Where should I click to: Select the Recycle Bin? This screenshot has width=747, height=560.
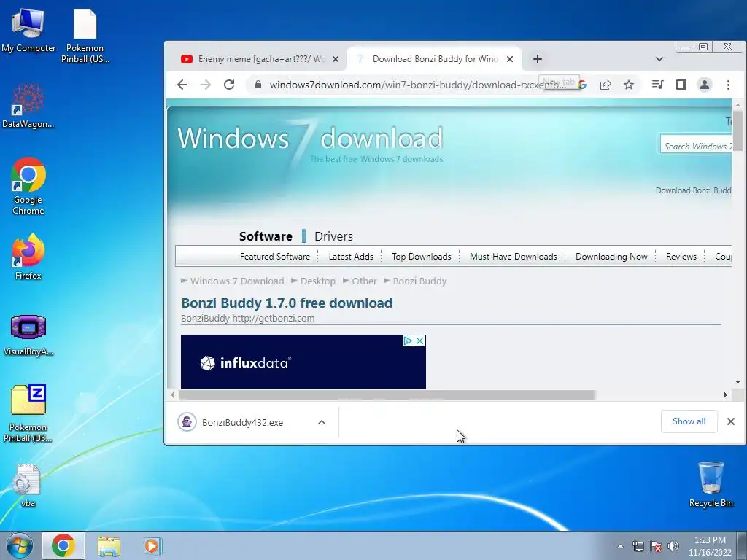coord(711,484)
